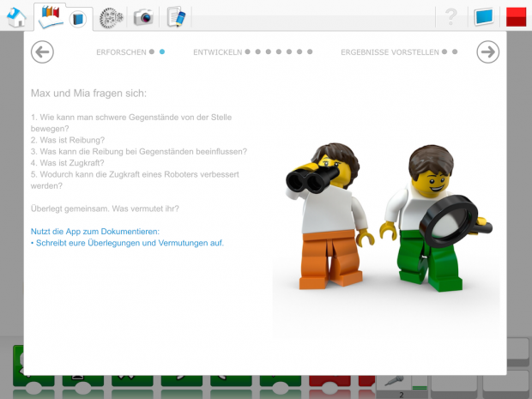Click 'Nutzt die App zum Dokumentieren:' link
Viewport: 532px width, 399px height.
[95, 232]
